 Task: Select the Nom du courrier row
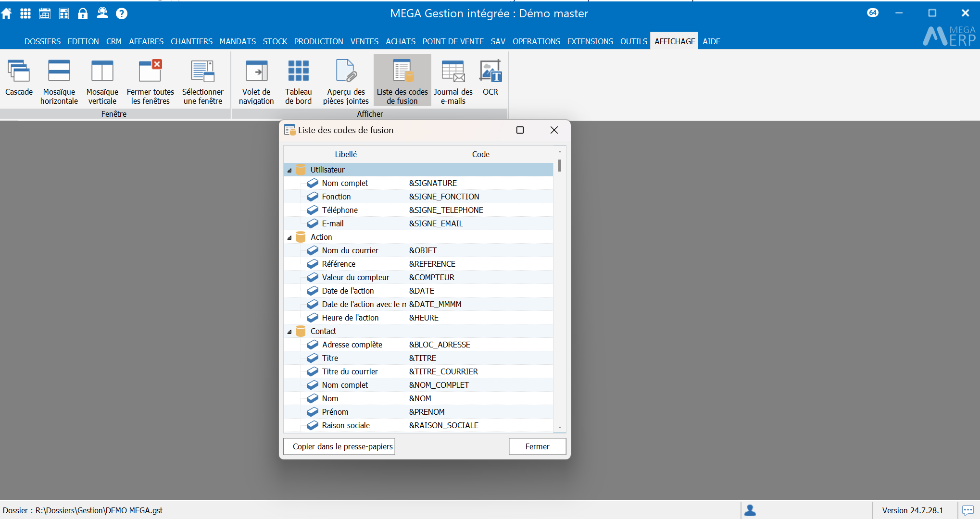[418, 250]
